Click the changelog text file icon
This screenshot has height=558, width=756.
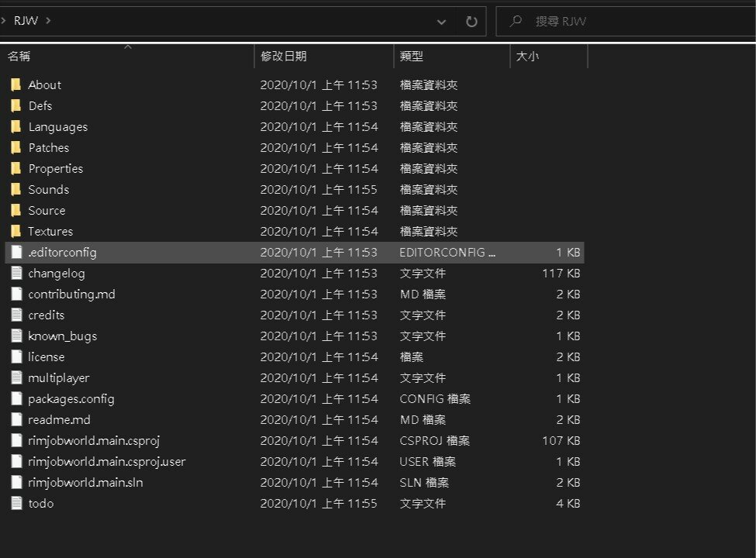(x=16, y=274)
